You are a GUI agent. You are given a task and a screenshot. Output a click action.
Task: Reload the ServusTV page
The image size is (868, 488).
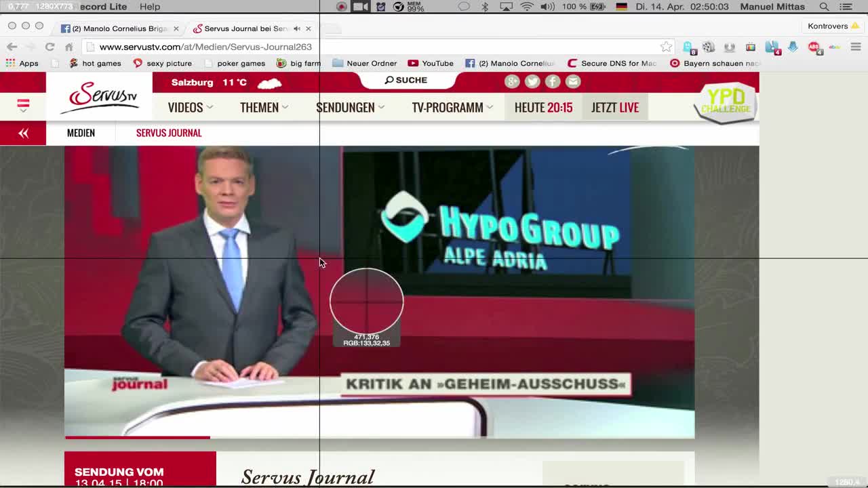coord(50,47)
